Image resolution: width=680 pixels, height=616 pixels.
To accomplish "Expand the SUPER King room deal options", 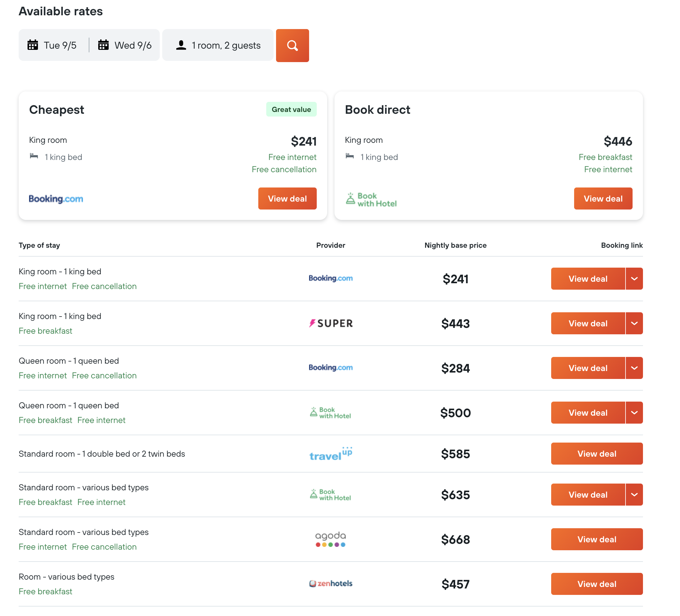I will point(634,323).
